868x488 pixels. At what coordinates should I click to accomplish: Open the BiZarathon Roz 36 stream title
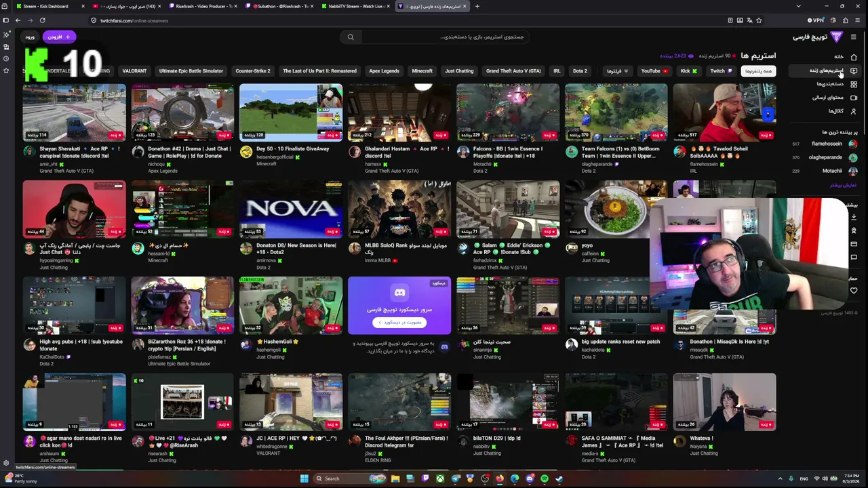[186, 345]
